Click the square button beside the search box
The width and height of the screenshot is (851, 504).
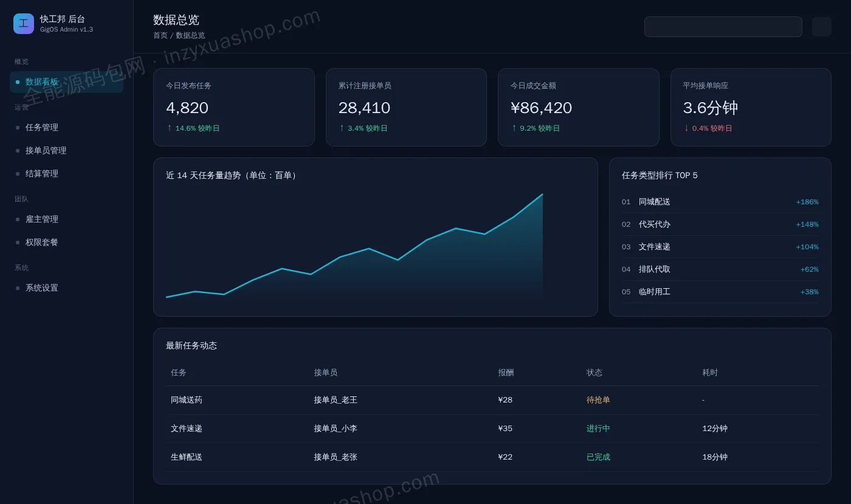click(821, 27)
